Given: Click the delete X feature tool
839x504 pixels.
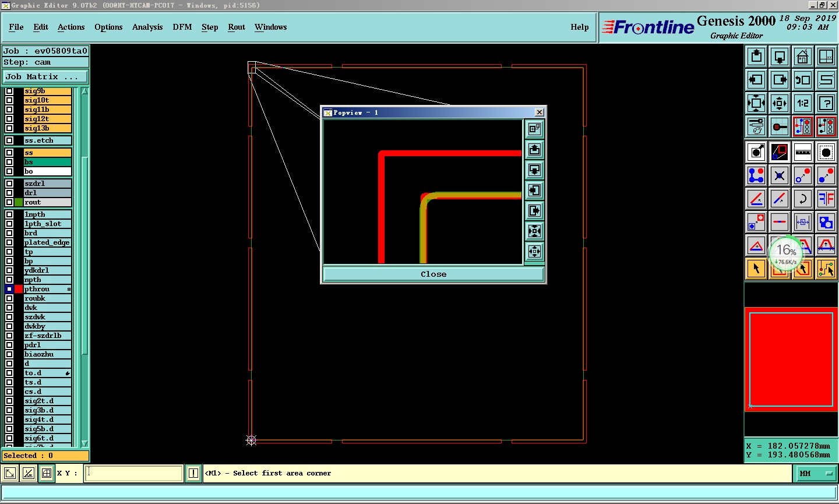Looking at the screenshot, I should coord(780,175).
